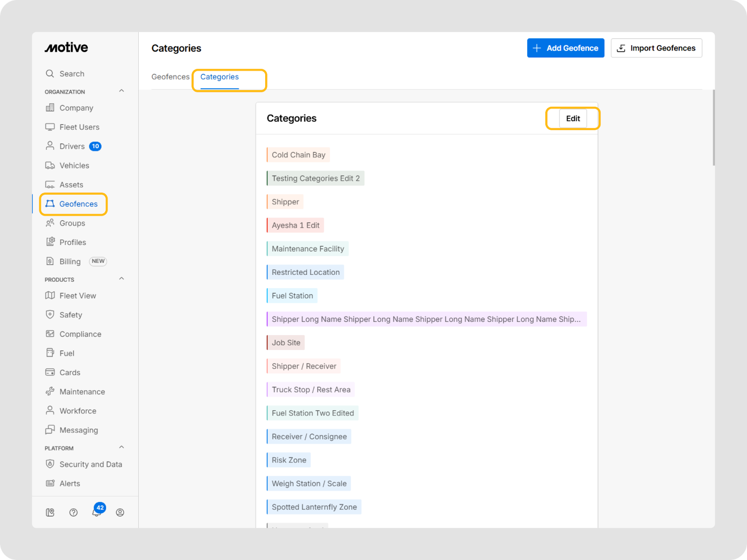Select the Cold Chain Bay category tag
This screenshot has width=747, height=560.
tap(298, 155)
